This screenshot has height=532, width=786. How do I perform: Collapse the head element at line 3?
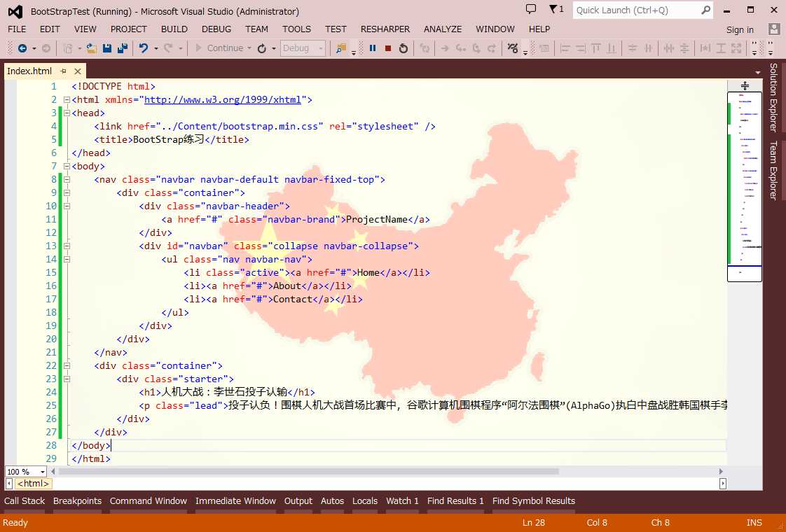click(67, 113)
